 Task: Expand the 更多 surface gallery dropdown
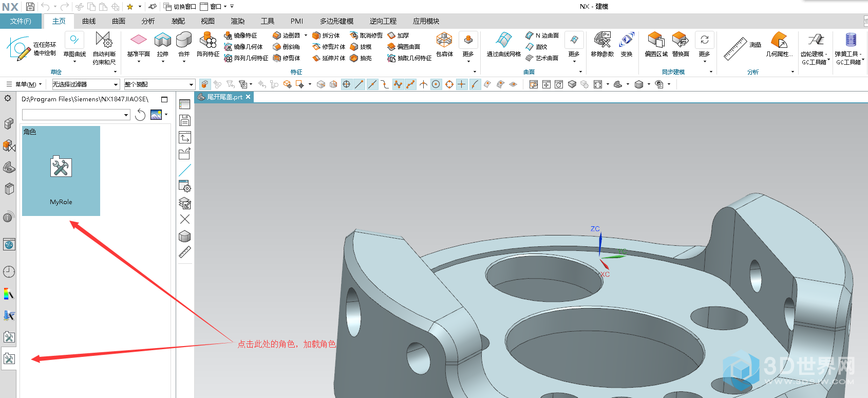point(574,46)
